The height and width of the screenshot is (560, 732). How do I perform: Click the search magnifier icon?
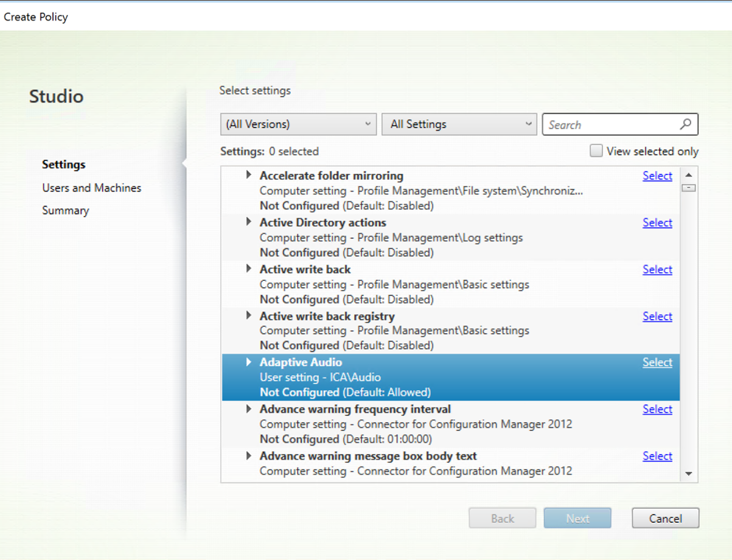pos(685,125)
